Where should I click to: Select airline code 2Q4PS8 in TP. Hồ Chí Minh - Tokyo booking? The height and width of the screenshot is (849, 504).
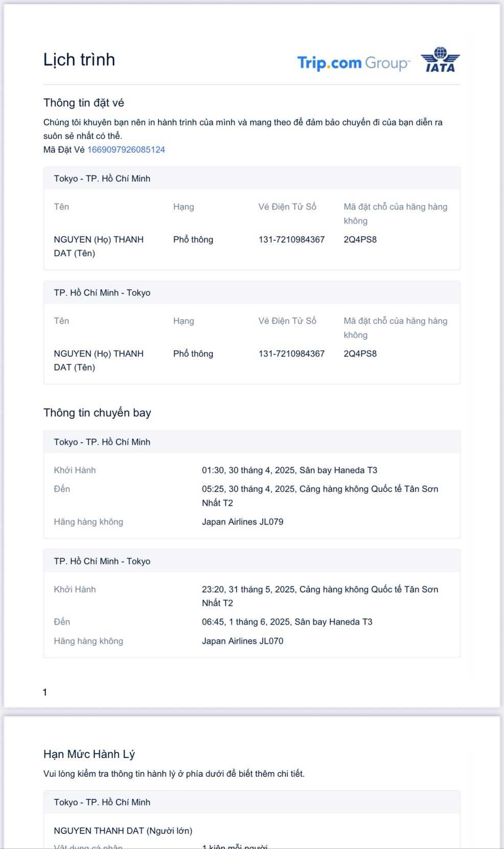pos(360,353)
